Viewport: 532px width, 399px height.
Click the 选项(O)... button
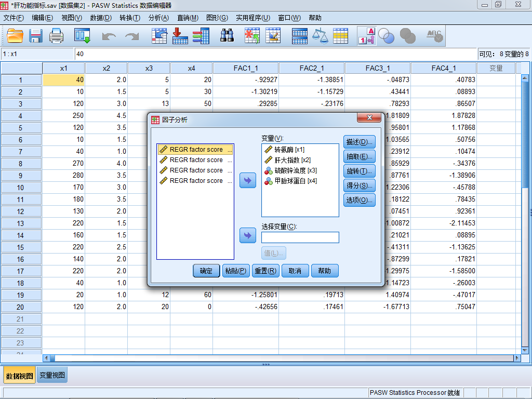360,200
